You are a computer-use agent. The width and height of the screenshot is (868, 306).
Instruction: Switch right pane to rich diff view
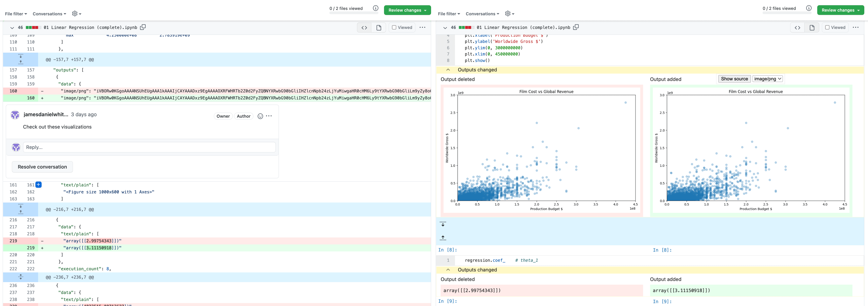[x=812, y=28]
